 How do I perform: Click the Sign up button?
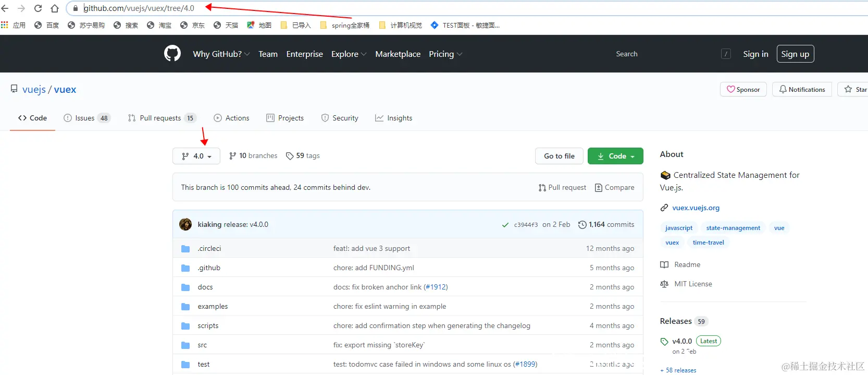(795, 54)
